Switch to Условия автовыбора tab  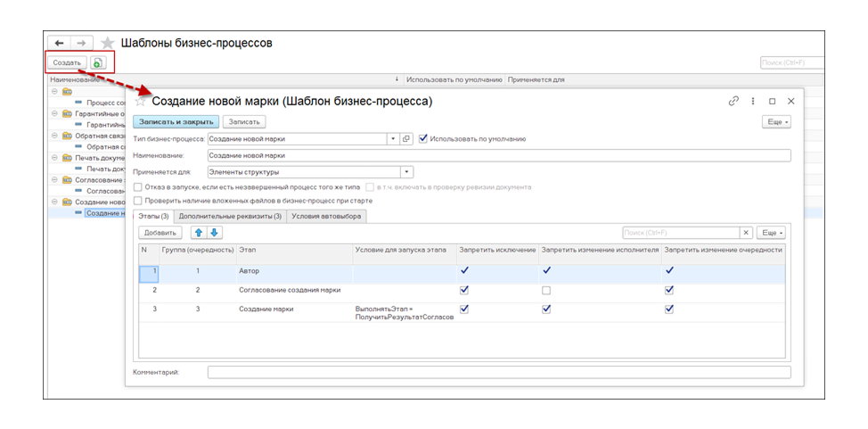click(x=326, y=217)
